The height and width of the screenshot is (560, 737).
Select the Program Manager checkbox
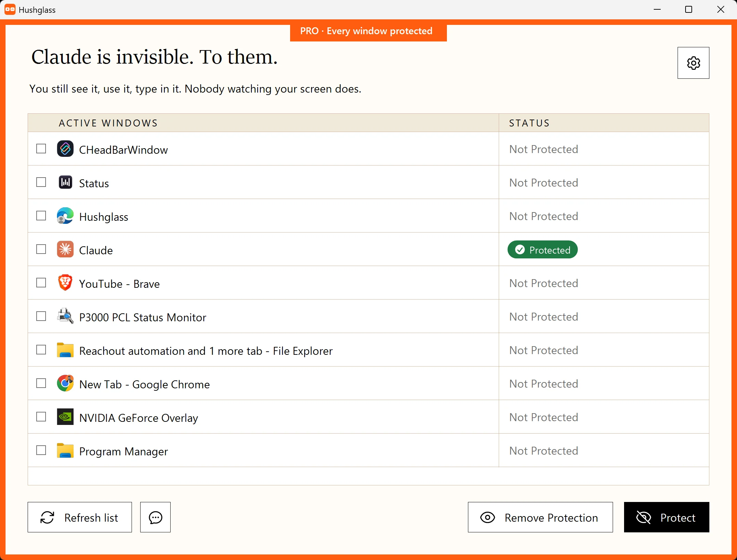[x=41, y=450]
